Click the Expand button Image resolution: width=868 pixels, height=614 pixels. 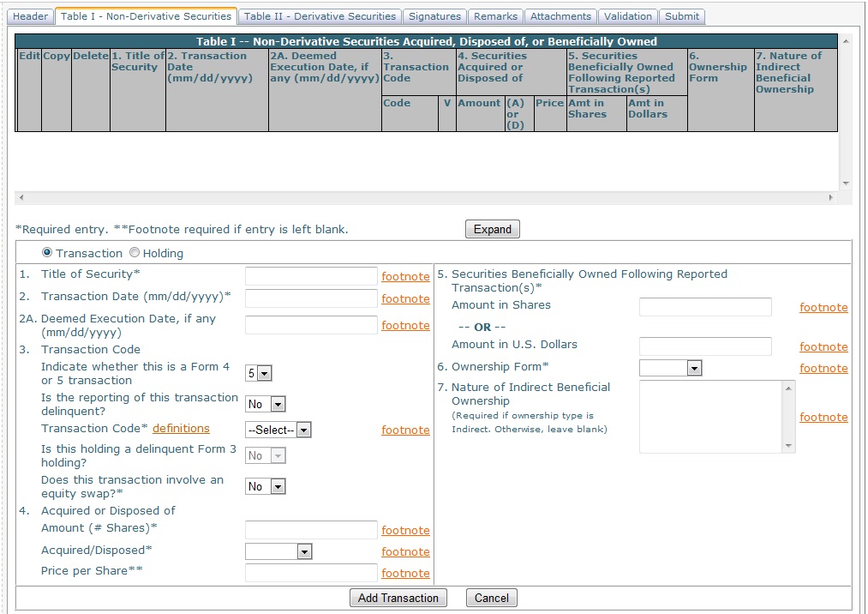click(492, 229)
